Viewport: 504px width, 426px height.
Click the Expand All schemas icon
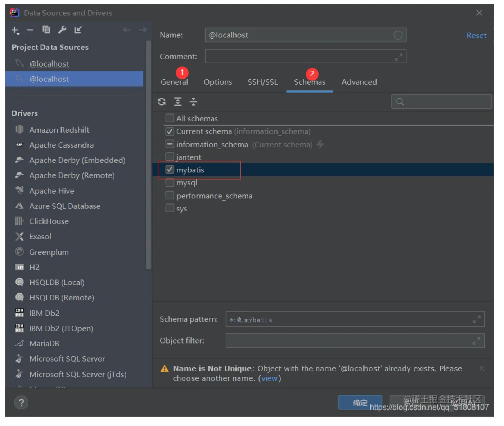(178, 102)
